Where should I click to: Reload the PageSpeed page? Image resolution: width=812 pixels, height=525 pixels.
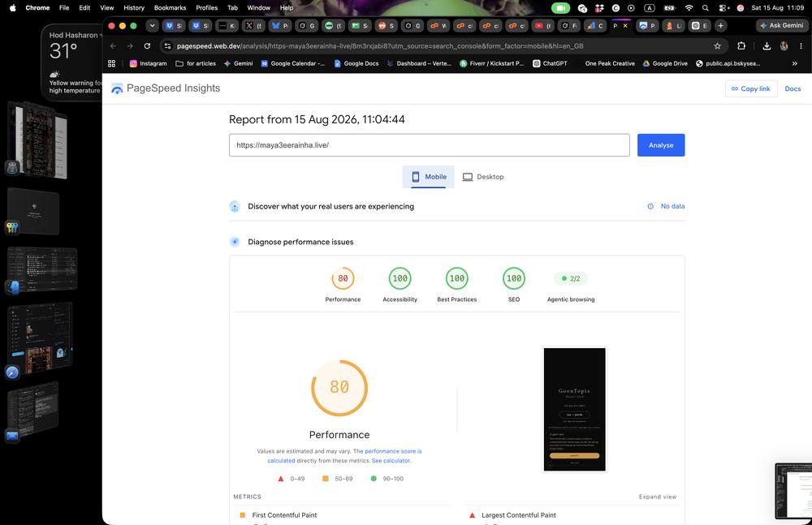(147, 46)
